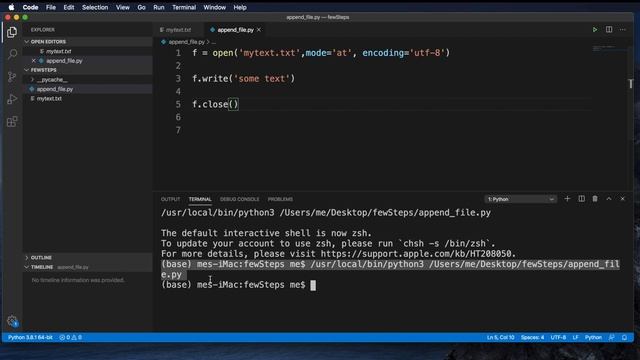The height and width of the screenshot is (360, 640).
Task: Split the terminal panel
Action: 581,199
